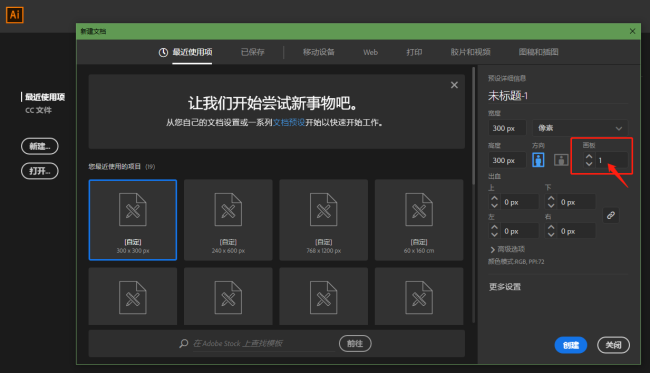Expand the 高级选项 section
The image size is (650, 373).
(507, 249)
